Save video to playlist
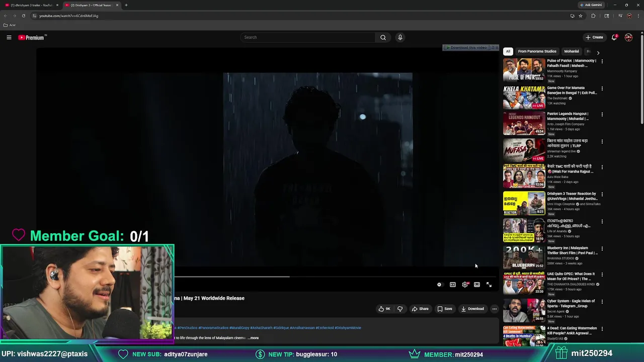This screenshot has width=644, height=362. 445,309
